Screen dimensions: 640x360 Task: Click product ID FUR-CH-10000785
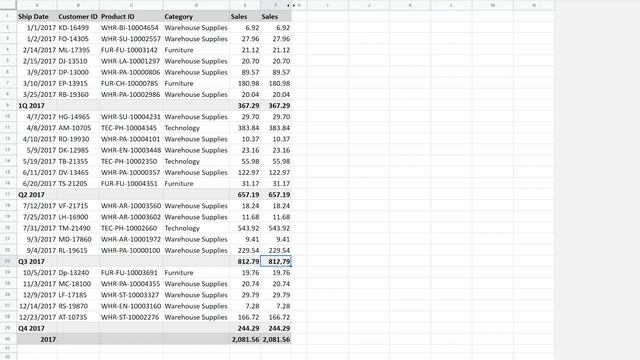click(129, 83)
